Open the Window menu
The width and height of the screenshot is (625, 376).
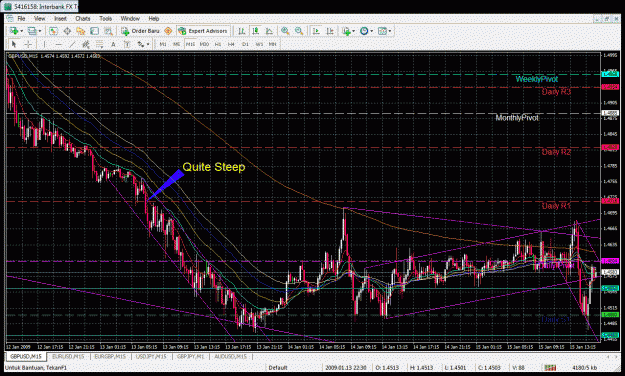point(130,18)
